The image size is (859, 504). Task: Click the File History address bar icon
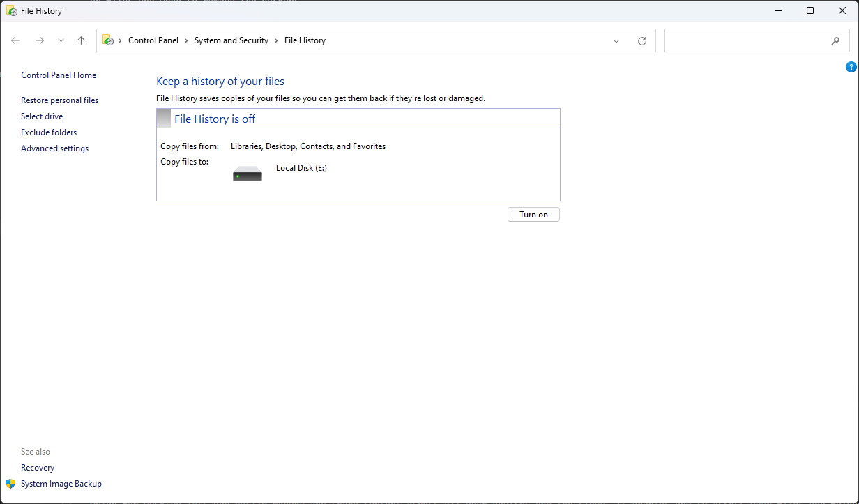[x=108, y=40]
